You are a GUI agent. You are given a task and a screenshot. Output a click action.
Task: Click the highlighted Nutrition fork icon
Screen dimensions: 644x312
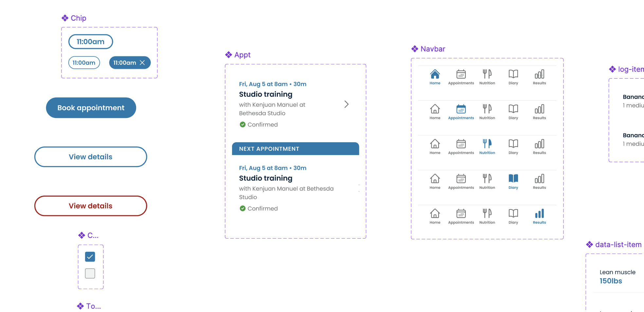coord(487,144)
